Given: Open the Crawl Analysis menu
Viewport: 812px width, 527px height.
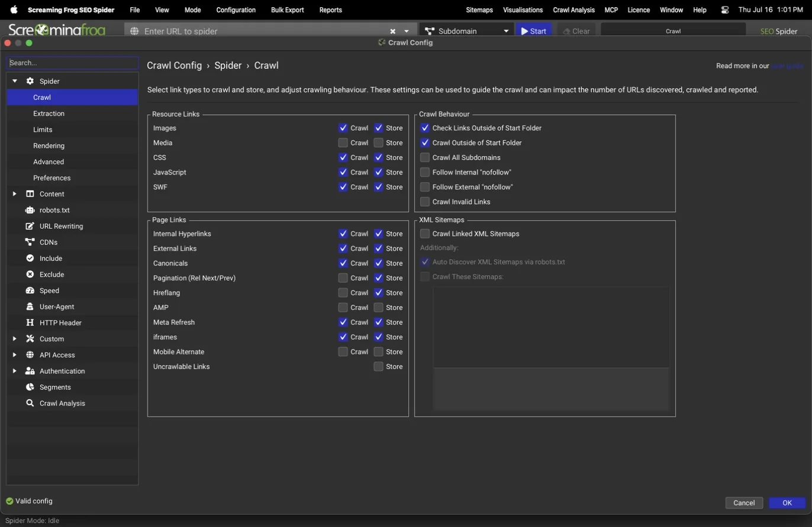Looking at the screenshot, I should (573, 10).
